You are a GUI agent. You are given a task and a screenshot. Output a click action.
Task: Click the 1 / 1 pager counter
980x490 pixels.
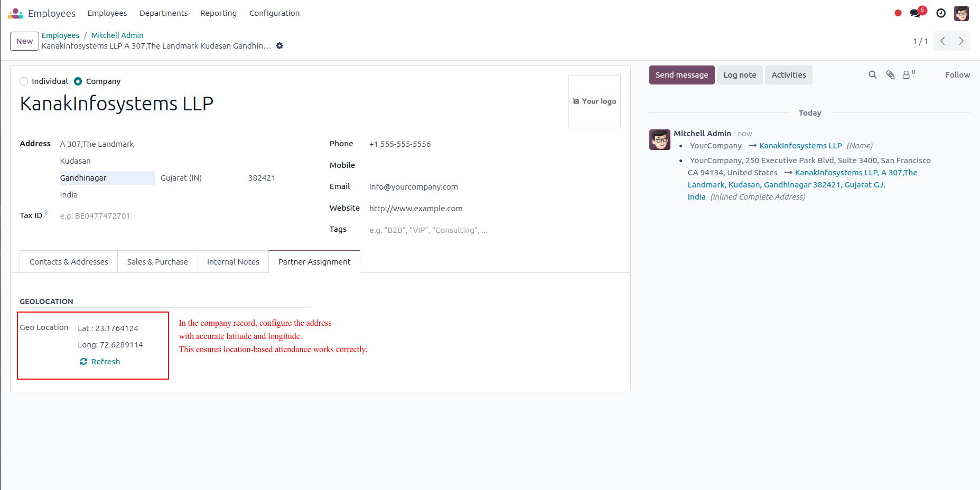coord(920,41)
